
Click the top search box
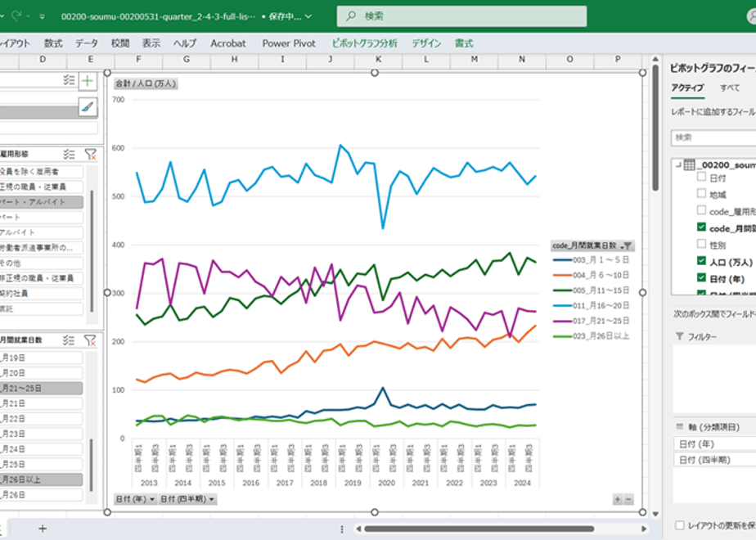point(462,16)
